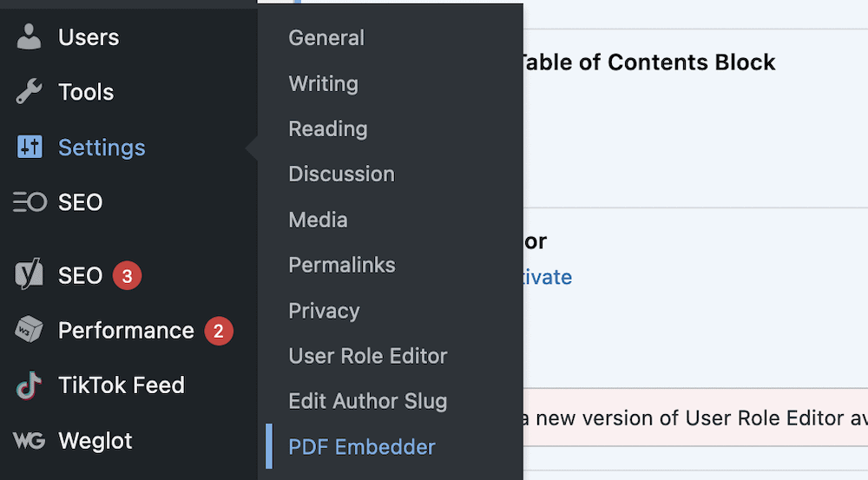Click the Users person icon
868x480 pixels.
(30, 37)
